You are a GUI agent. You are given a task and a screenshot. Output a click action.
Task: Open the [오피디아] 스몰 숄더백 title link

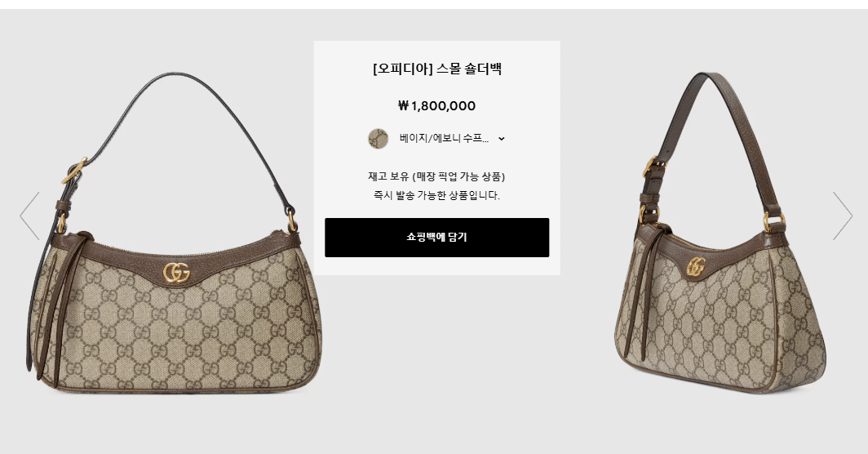click(x=436, y=69)
